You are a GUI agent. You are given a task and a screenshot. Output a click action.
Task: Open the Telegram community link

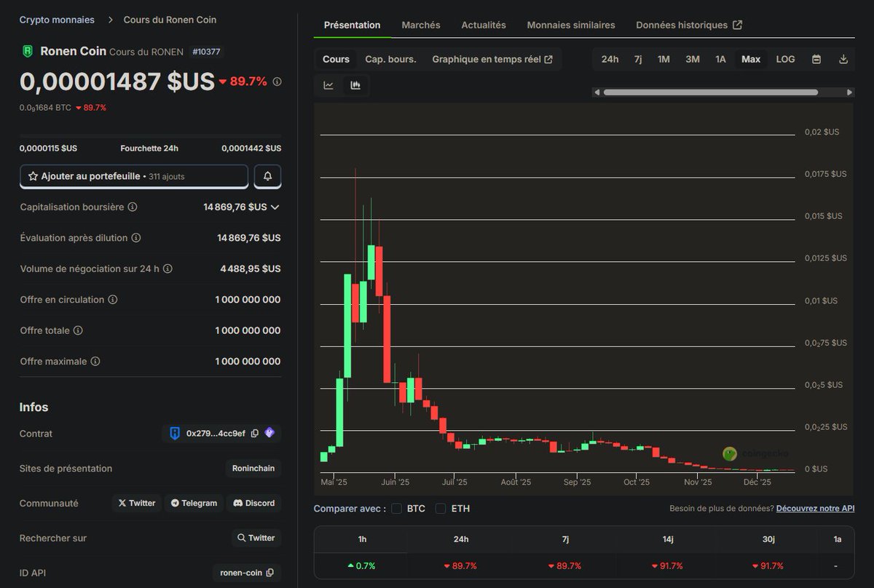194,503
